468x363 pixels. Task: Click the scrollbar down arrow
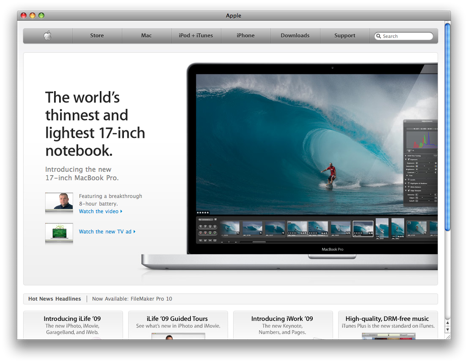coord(448,329)
